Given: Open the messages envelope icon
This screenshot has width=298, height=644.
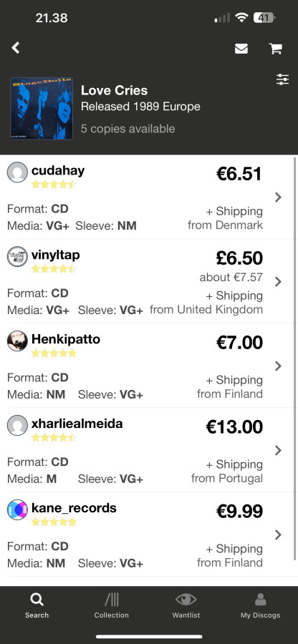Looking at the screenshot, I should click(241, 49).
